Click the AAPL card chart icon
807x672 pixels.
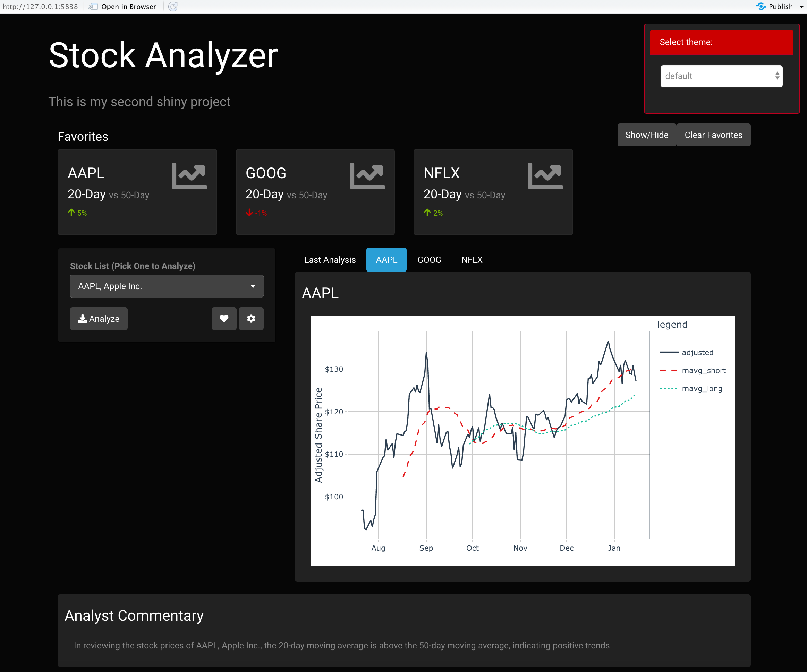click(x=189, y=176)
